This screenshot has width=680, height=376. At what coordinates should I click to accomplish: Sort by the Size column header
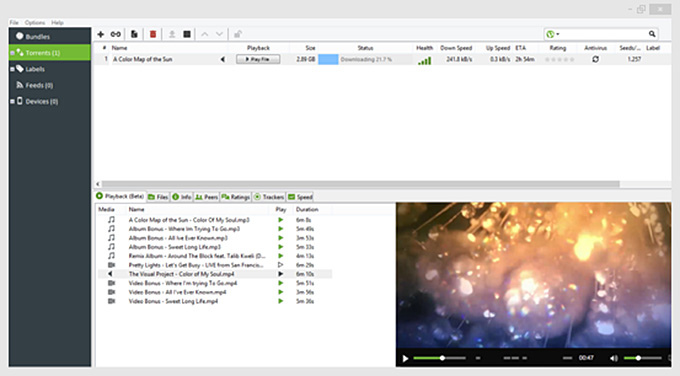point(310,48)
